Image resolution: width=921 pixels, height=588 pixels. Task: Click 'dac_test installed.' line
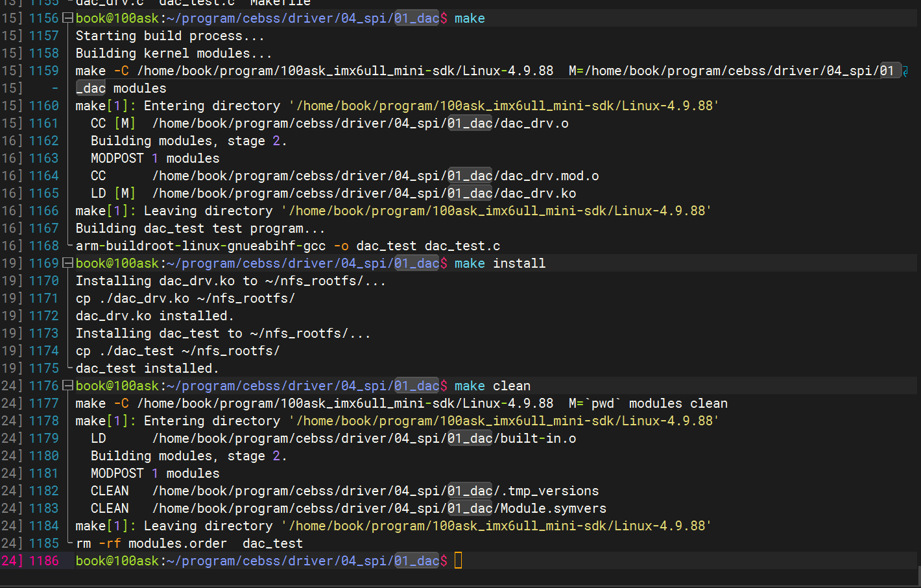pos(147,368)
